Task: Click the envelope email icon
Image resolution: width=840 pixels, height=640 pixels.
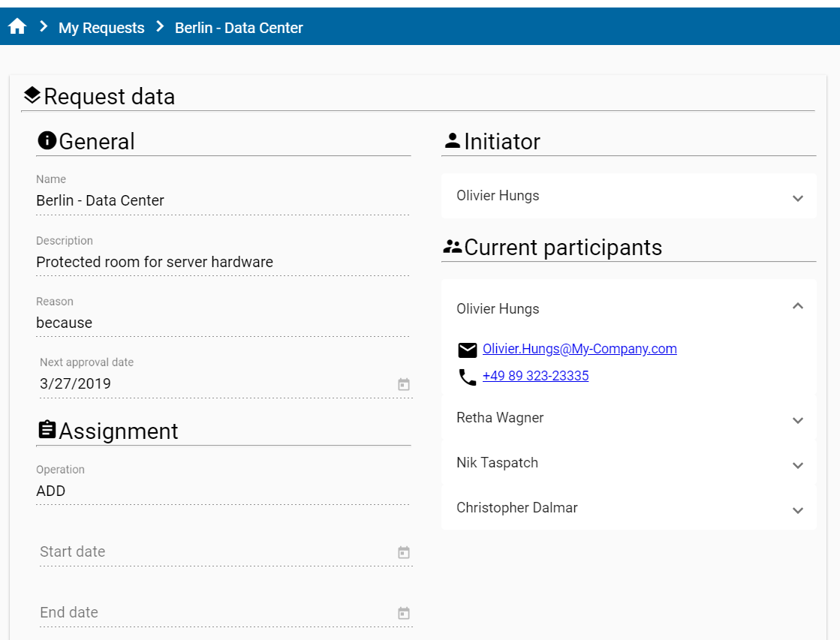Action: click(468, 350)
